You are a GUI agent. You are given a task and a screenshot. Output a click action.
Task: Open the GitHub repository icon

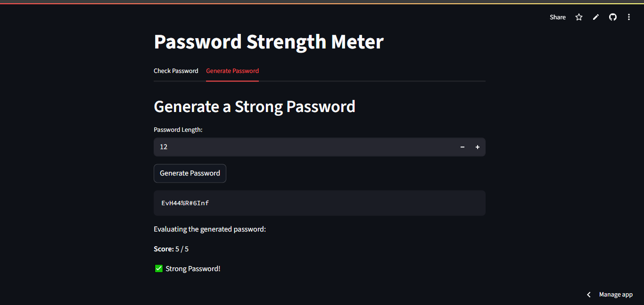coord(613,17)
